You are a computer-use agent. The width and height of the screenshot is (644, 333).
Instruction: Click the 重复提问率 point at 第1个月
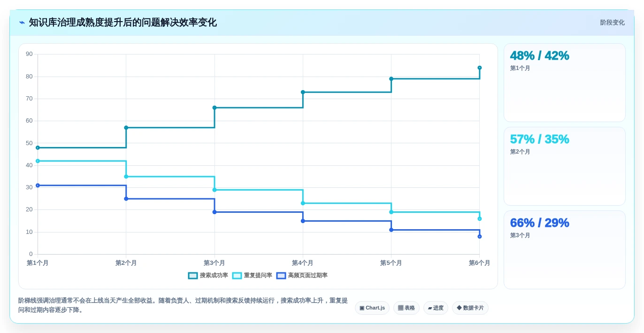coord(38,161)
